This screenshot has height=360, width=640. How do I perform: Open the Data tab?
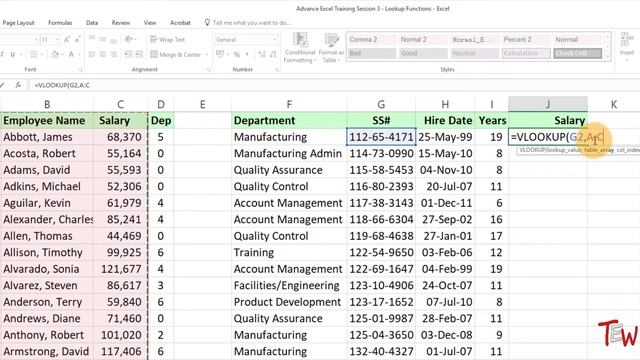[92, 23]
